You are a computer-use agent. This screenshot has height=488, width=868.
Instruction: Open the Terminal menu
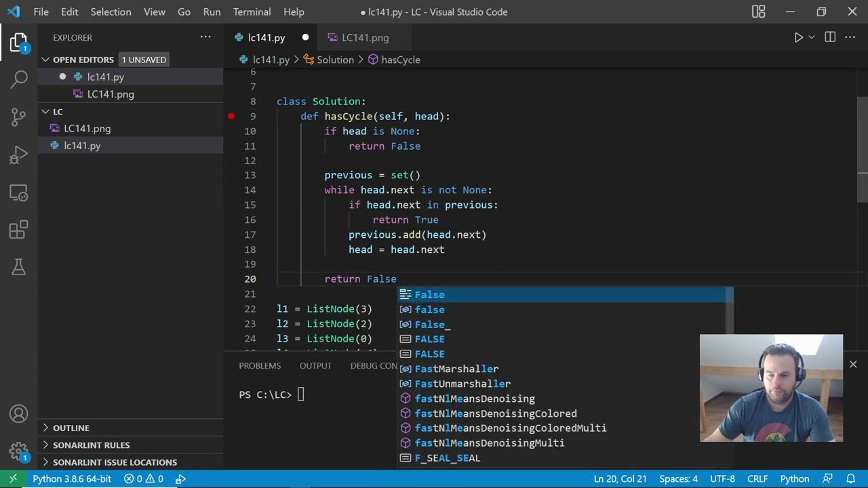pyautogui.click(x=252, y=12)
